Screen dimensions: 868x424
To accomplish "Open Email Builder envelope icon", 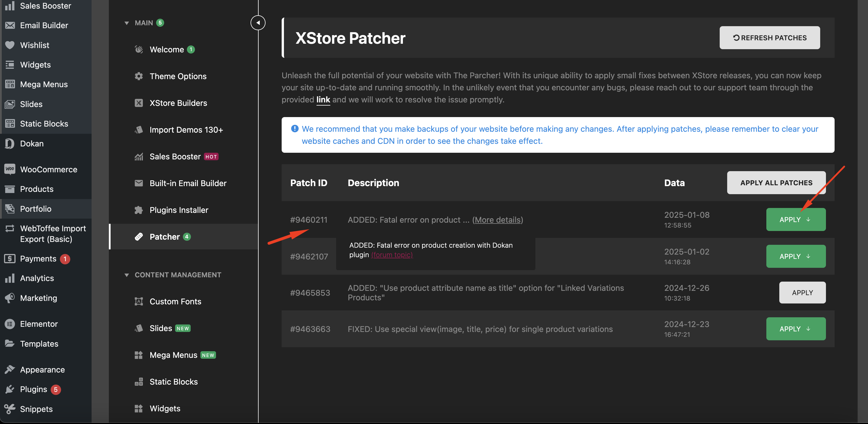I will pos(10,25).
